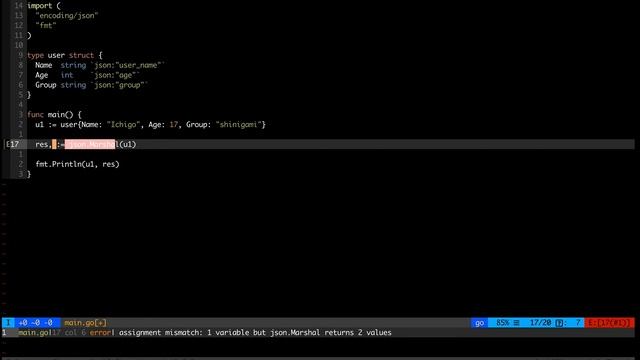Click the "Ichigo" string literal
This screenshot has width=640, height=360.
(x=124, y=124)
